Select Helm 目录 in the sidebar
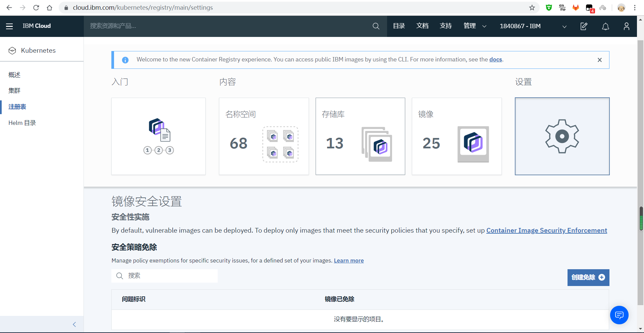644x333 pixels. (x=22, y=123)
